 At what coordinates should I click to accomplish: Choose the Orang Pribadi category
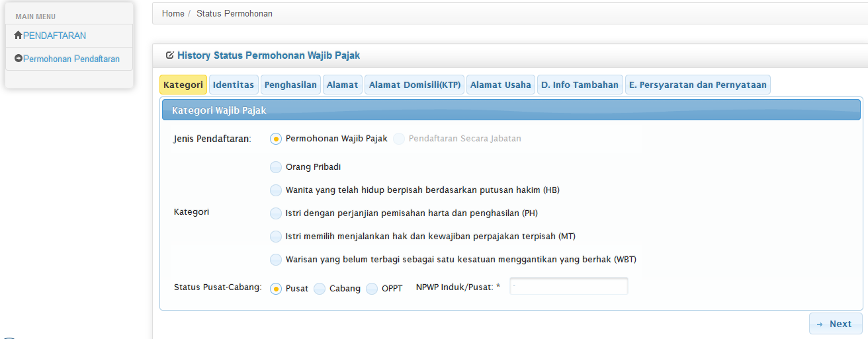276,167
